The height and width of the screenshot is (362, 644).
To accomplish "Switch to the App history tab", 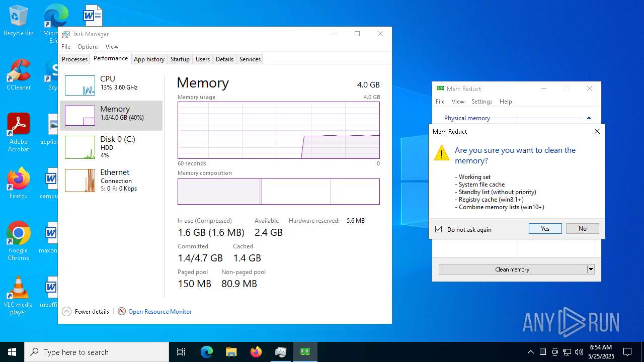I will (x=149, y=59).
